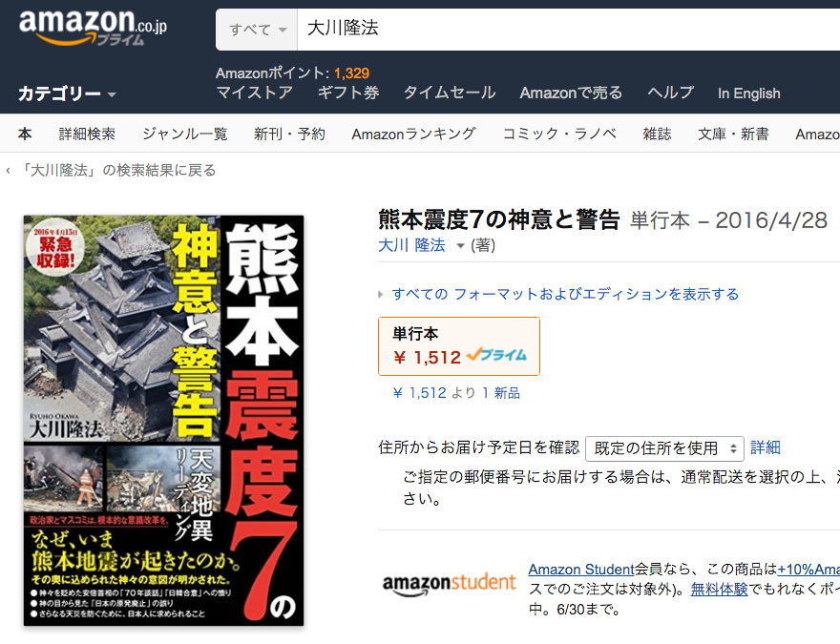Click the book cover thumbnail image
The width and height of the screenshot is (840, 644).
point(163,420)
